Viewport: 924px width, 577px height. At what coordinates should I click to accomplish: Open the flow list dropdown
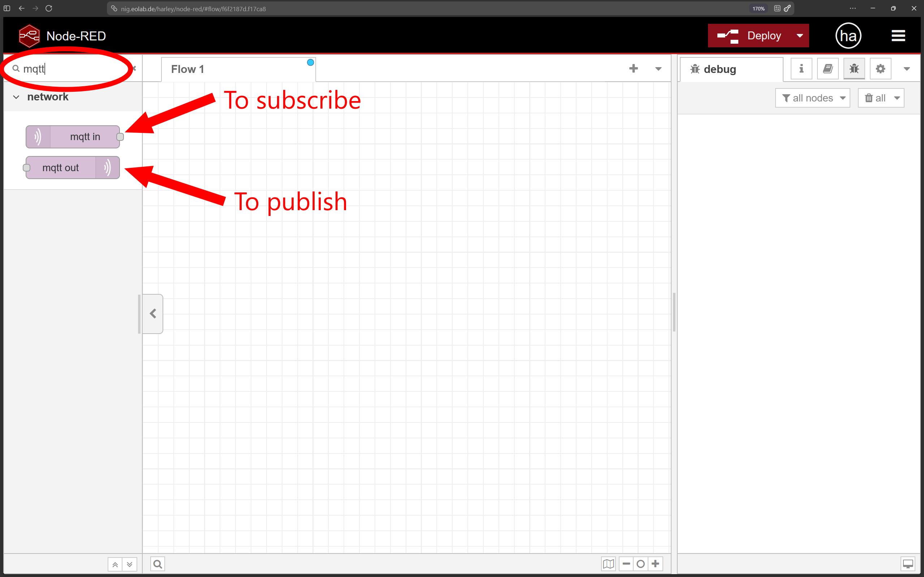tap(659, 69)
